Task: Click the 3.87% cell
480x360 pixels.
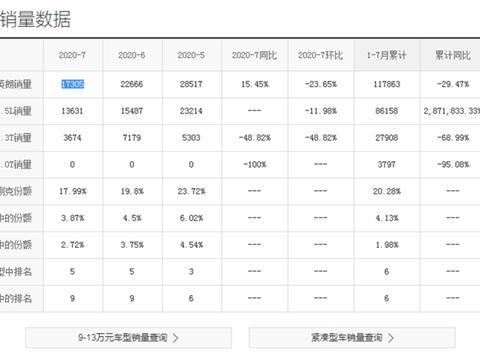Action: pyautogui.click(x=73, y=218)
